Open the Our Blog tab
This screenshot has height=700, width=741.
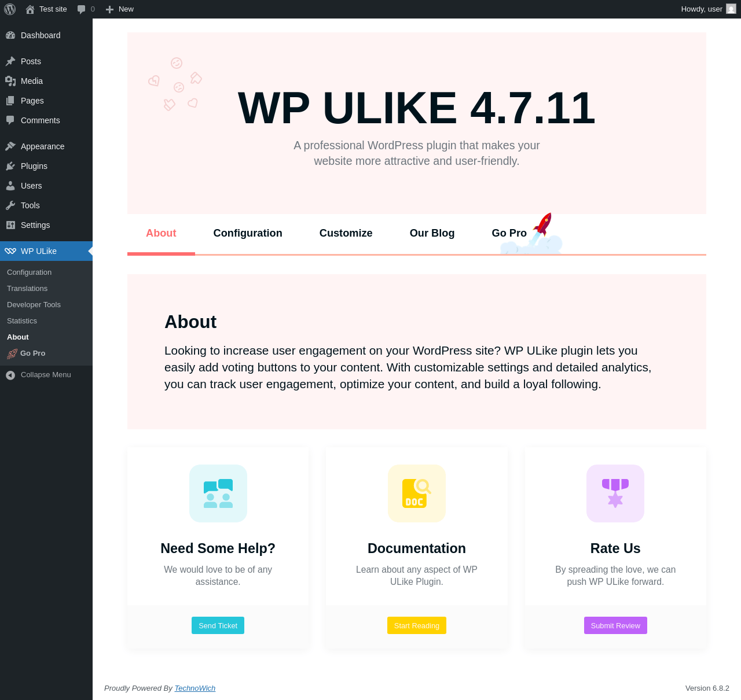(432, 233)
